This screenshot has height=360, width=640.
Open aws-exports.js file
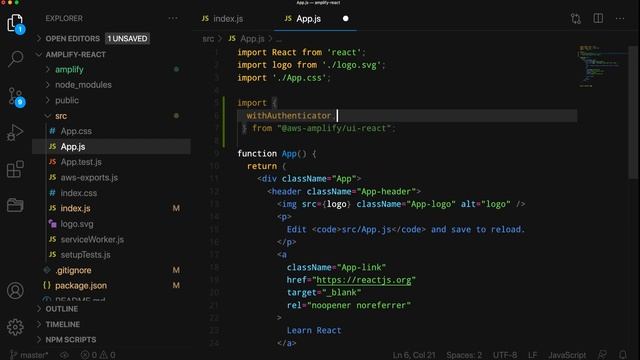pos(89,178)
